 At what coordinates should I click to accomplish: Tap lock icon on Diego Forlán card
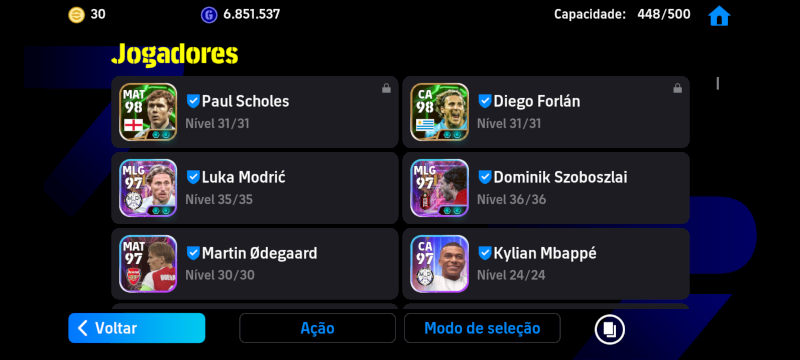click(678, 88)
